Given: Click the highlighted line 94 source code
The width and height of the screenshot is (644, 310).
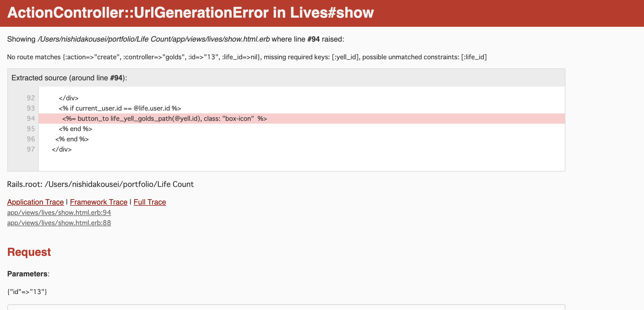Looking at the screenshot, I should pos(165,119).
